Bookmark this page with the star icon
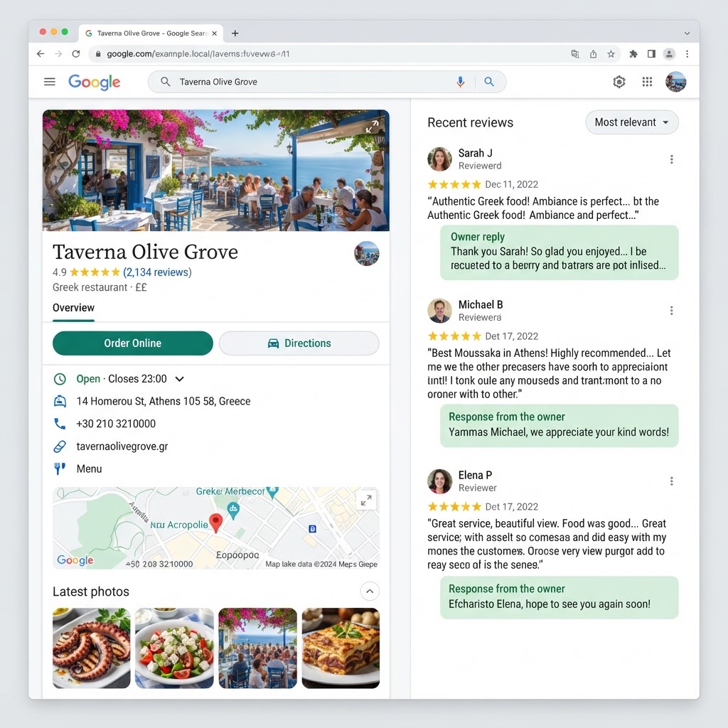 pos(611,54)
